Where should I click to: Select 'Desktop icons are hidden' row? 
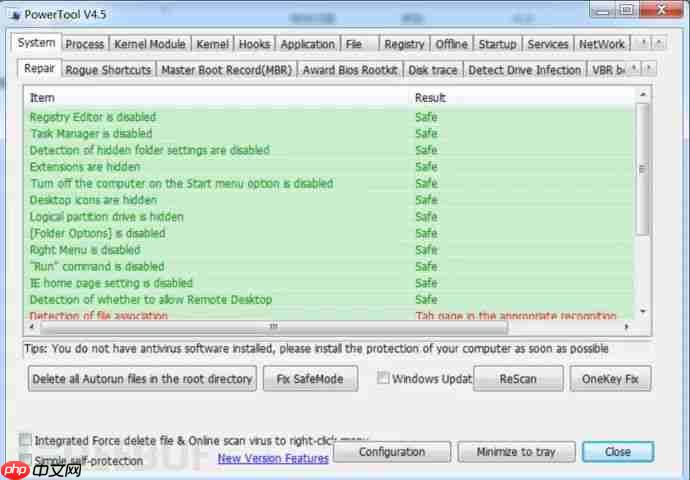coord(329,200)
